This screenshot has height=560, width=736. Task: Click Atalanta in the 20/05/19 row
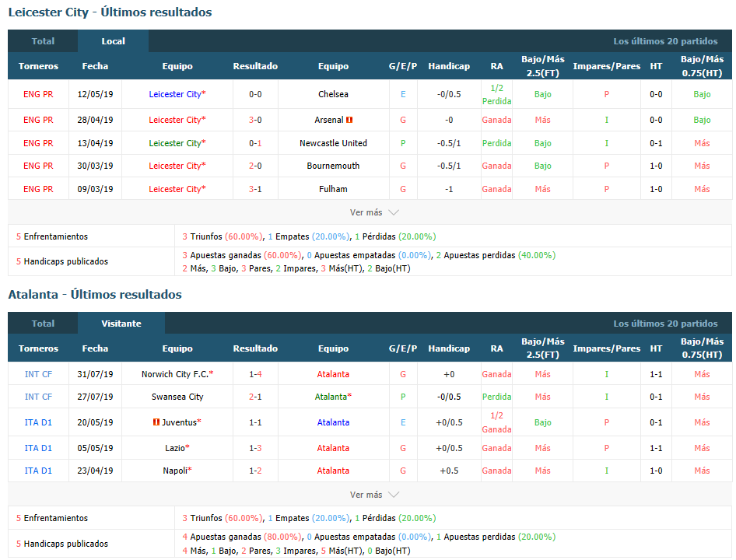coord(333,422)
